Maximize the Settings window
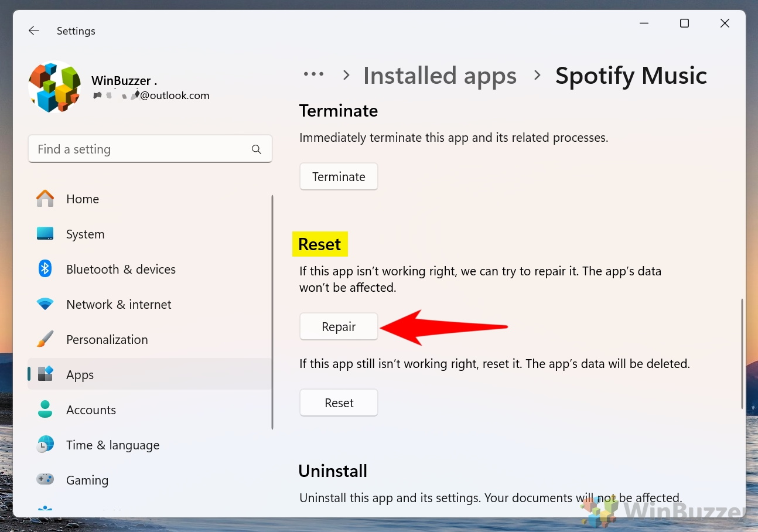Screen dimensions: 758x532 click(x=684, y=23)
